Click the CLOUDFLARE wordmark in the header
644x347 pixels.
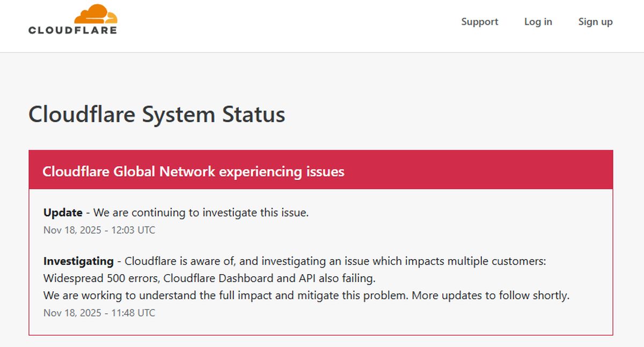[x=72, y=28]
